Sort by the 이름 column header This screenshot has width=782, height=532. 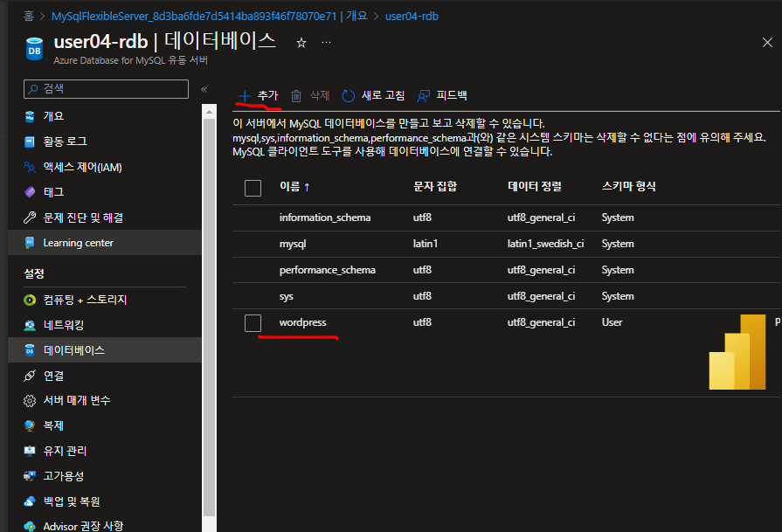point(294,187)
